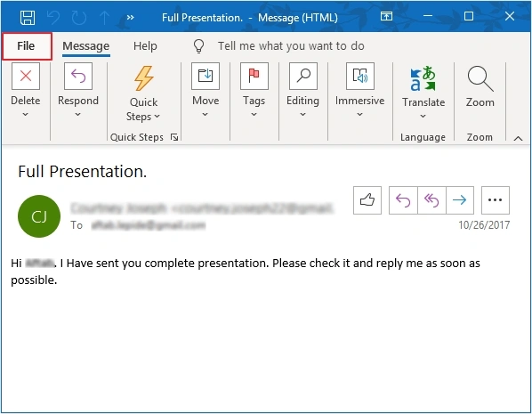532x414 pixels.
Task: Minimize the message window
Action: pos(428,16)
